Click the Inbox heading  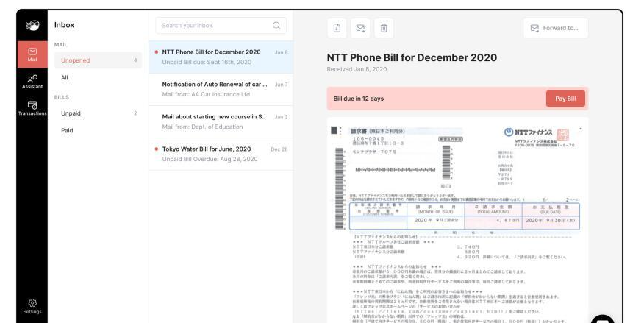click(x=64, y=25)
